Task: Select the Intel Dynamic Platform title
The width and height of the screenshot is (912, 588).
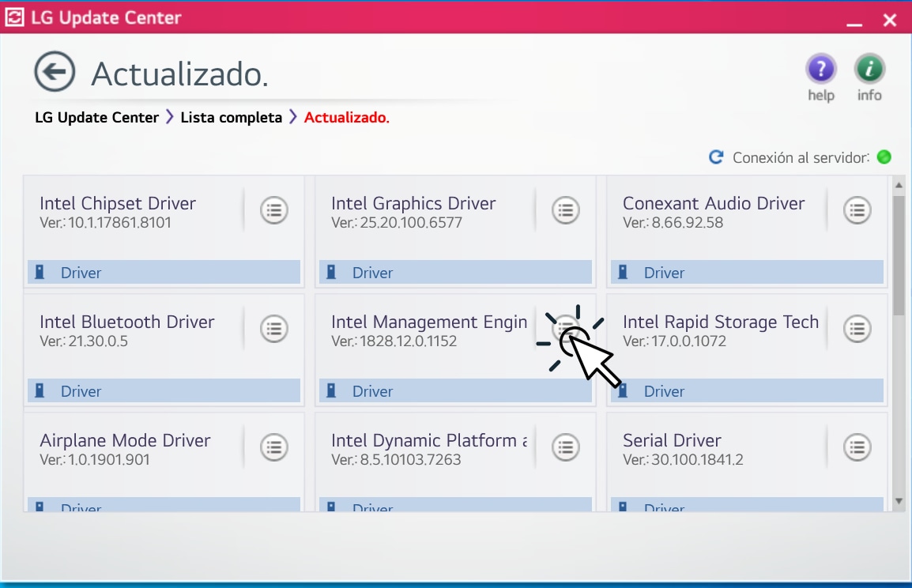Action: click(x=429, y=440)
